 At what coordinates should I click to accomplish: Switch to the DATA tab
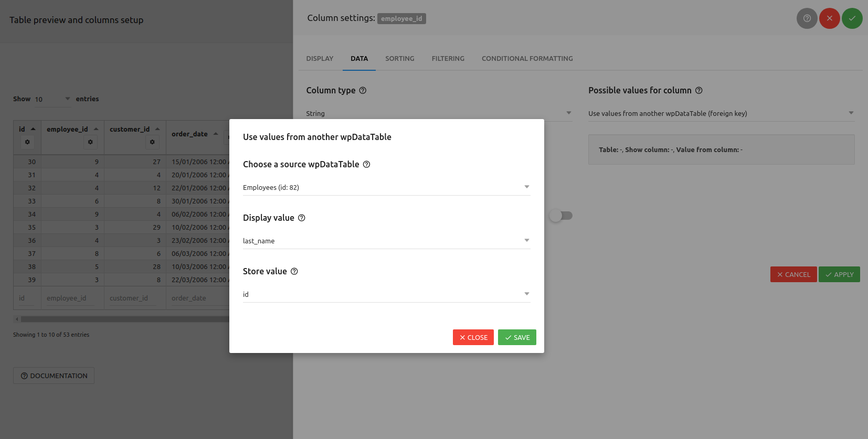(359, 59)
